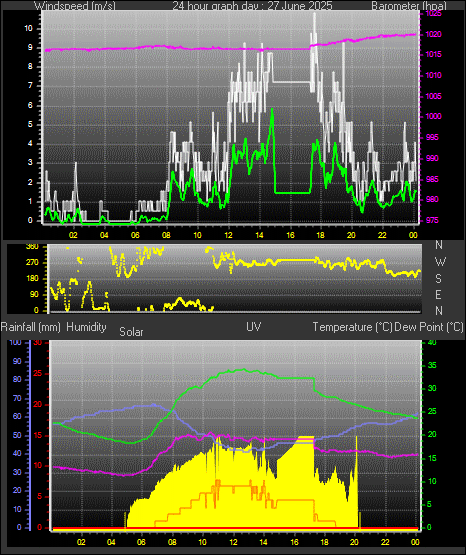The height and width of the screenshot is (555, 466).
Task: Select the Dew Point (°C) label
Action: click(429, 327)
